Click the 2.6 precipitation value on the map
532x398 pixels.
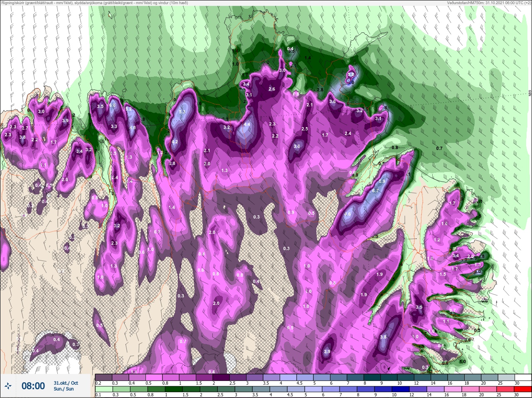pos(272,89)
